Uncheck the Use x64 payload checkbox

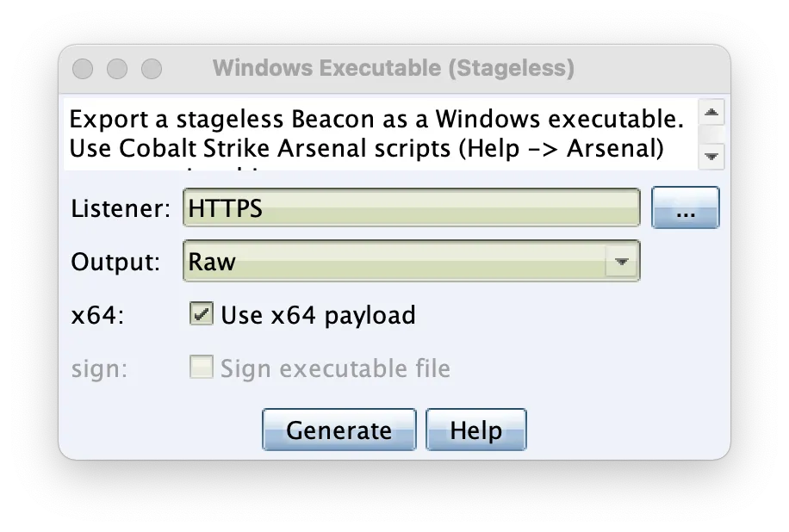click(x=202, y=315)
